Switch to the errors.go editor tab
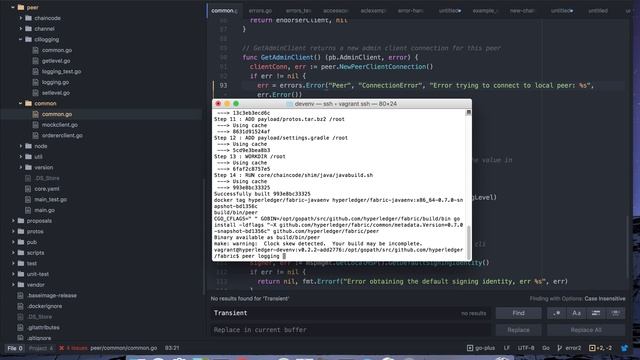Image resolution: width=640 pixels, height=360 pixels. (260, 11)
